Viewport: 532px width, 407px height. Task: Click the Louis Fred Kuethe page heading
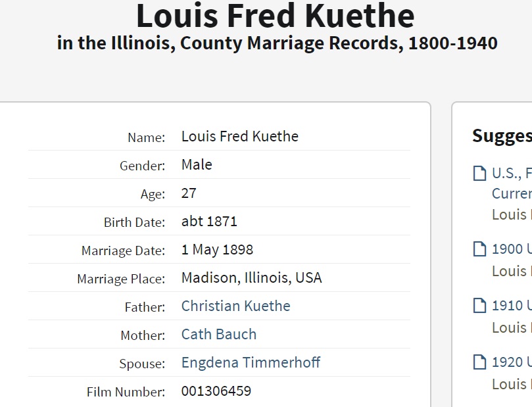[x=275, y=16]
